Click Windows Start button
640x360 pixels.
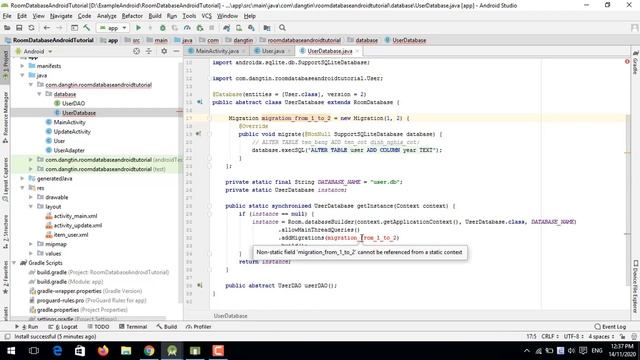coord(11,351)
